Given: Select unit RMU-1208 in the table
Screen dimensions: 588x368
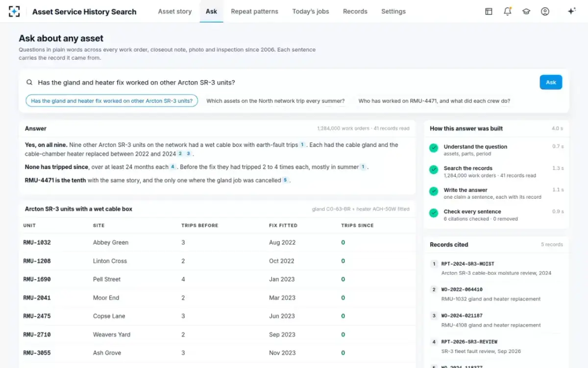Looking at the screenshot, I should click(x=37, y=261).
